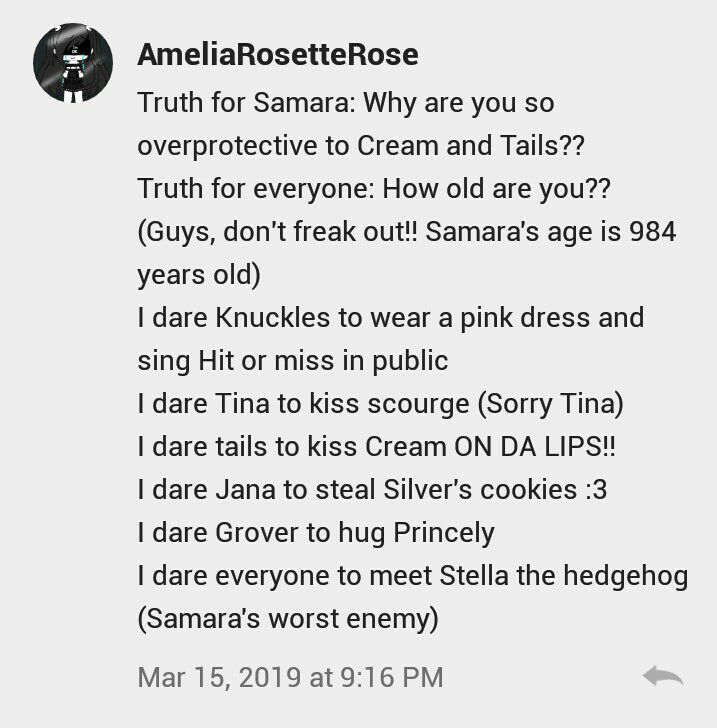This screenshot has width=717, height=728.
Task: Click the words 'ON DA LIPS!!'
Action: click(534, 447)
